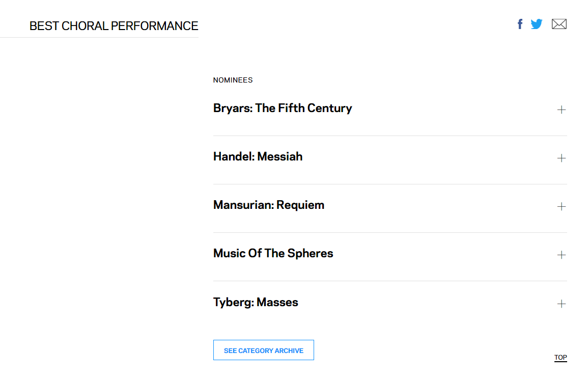Screen dimensions: 588x378
Task: Share this category on Twitter
Action: click(537, 24)
